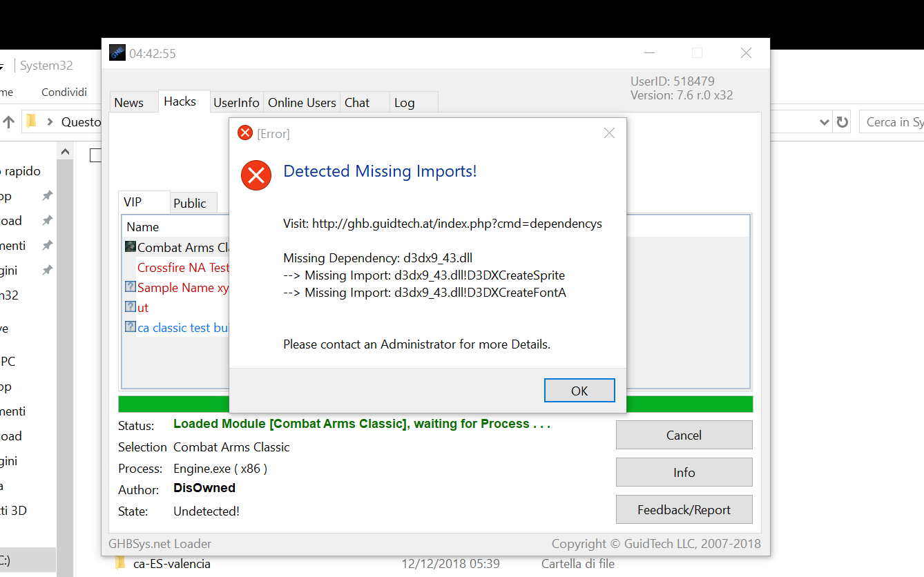Click the ca-ES-valencia folder icon

[120, 563]
